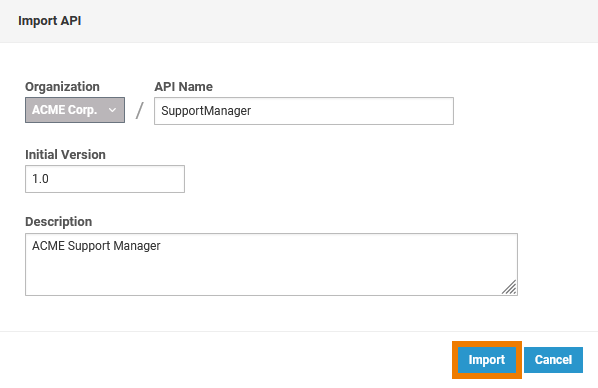The width and height of the screenshot is (598, 388).
Task: Click the Cancel button
Action: click(553, 360)
